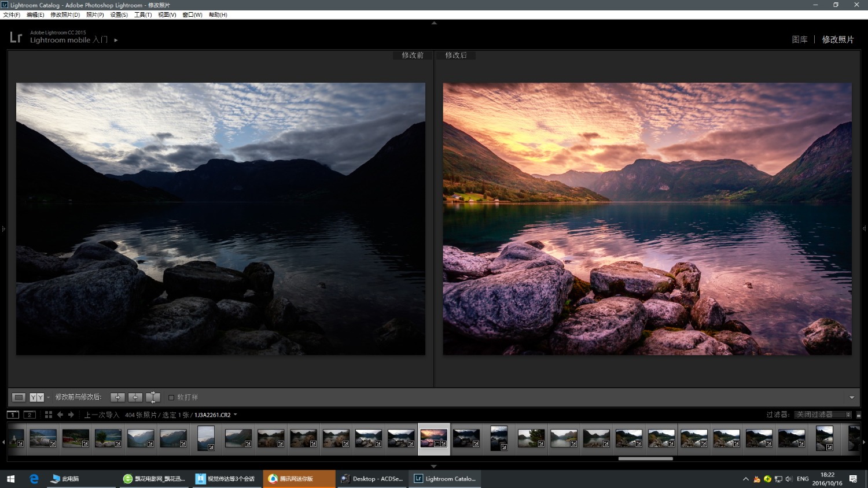Open the 设置(S) menu

tap(119, 15)
